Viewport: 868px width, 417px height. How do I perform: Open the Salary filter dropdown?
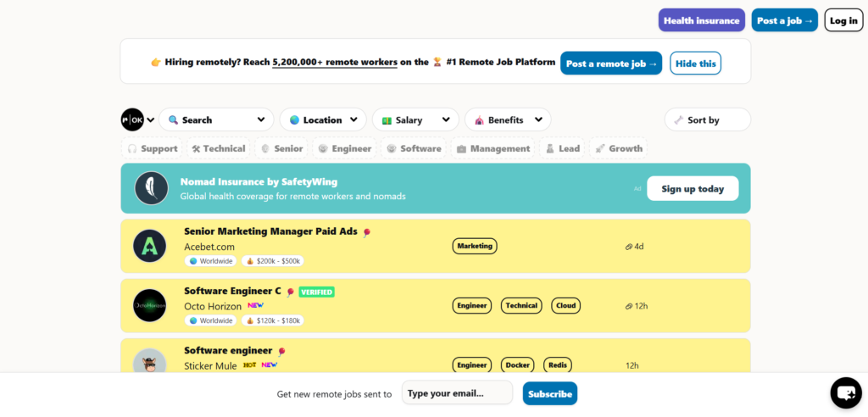point(415,120)
